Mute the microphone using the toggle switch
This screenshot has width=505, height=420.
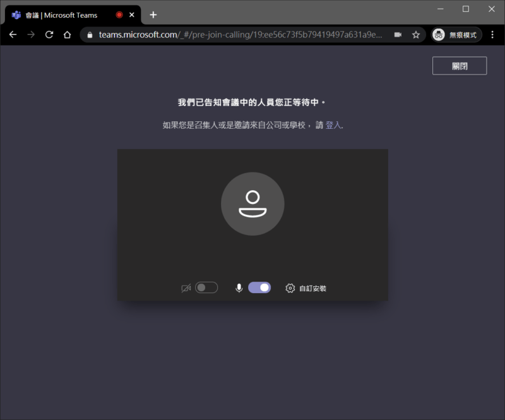coord(259,288)
